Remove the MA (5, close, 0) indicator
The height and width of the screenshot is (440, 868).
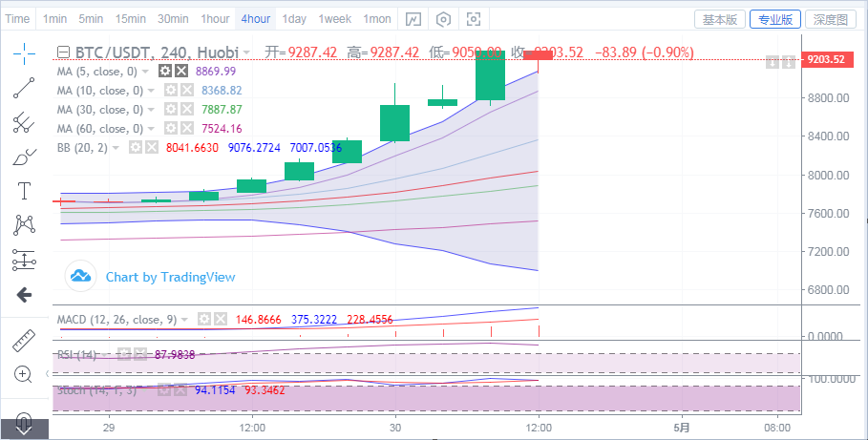pyautogui.click(x=181, y=71)
